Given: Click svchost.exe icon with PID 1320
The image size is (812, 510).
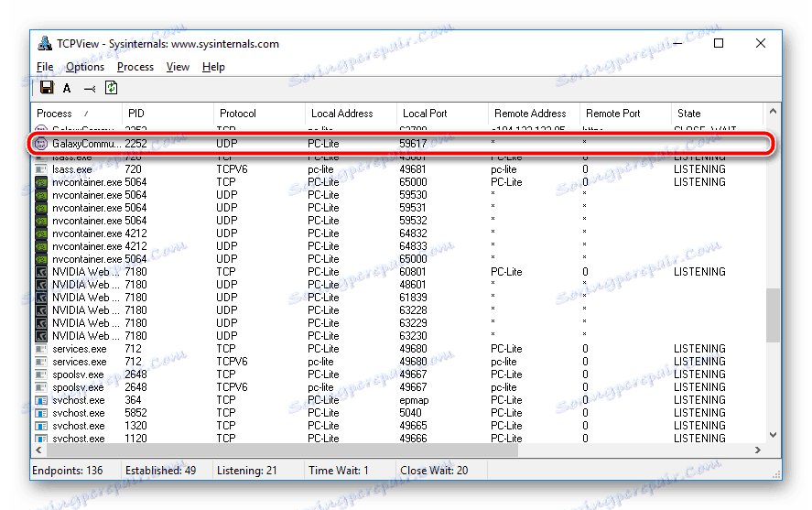Looking at the screenshot, I should 40,426.
